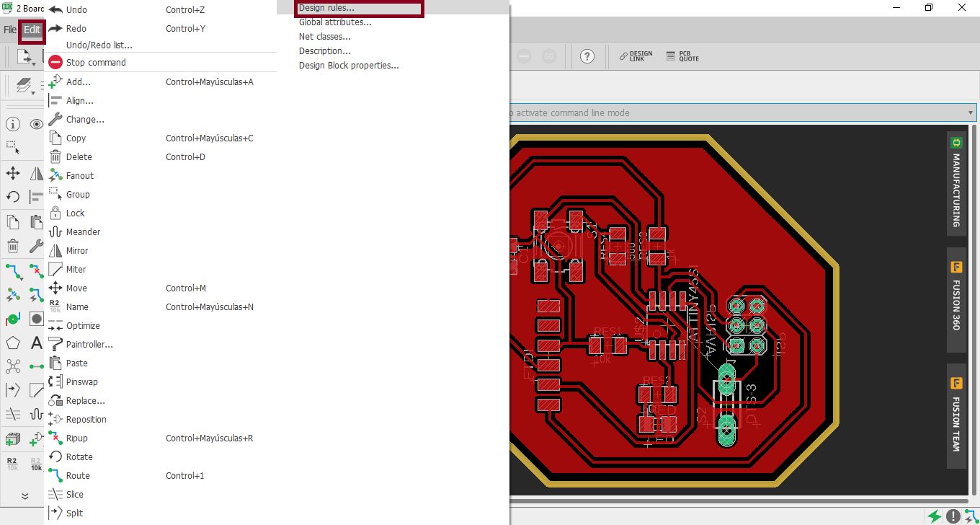
Task: Open Net classes... from the Edit menu
Action: click(393, 37)
